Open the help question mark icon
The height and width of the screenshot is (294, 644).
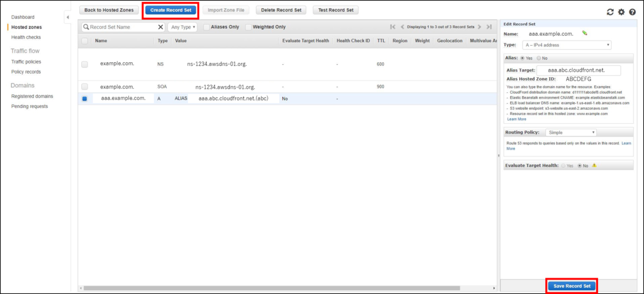click(x=633, y=13)
